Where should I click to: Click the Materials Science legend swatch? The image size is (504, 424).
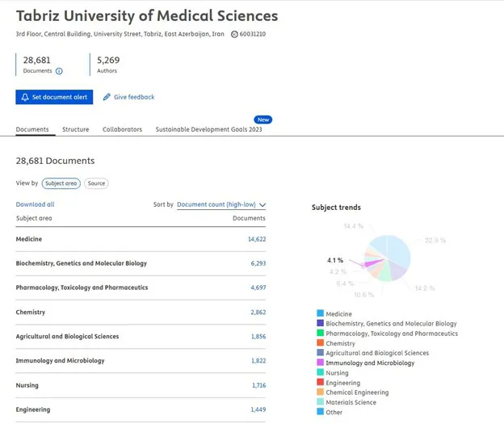tap(320, 401)
